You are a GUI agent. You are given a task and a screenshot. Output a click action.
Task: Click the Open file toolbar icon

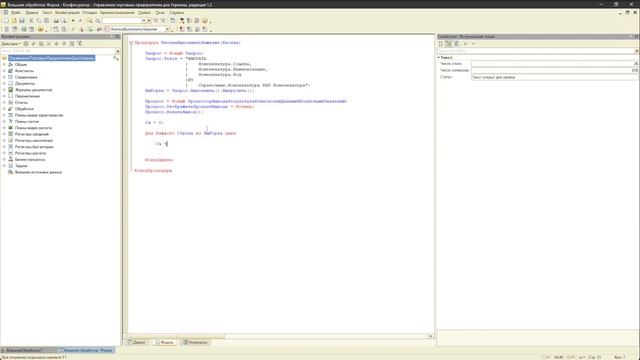[x=14, y=20]
